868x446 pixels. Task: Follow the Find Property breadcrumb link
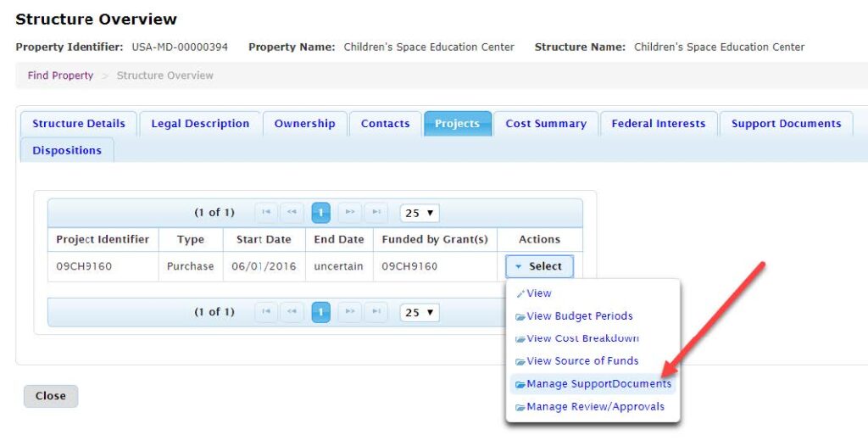[60, 75]
